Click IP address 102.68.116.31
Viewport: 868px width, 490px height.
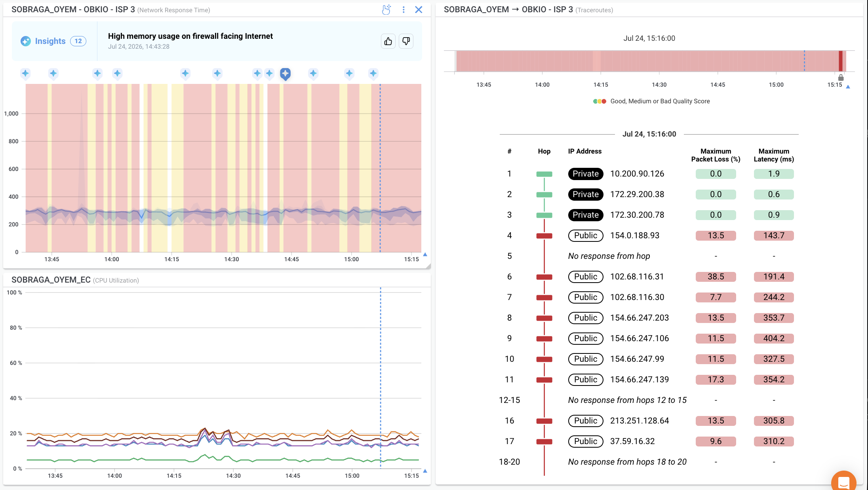[637, 277]
